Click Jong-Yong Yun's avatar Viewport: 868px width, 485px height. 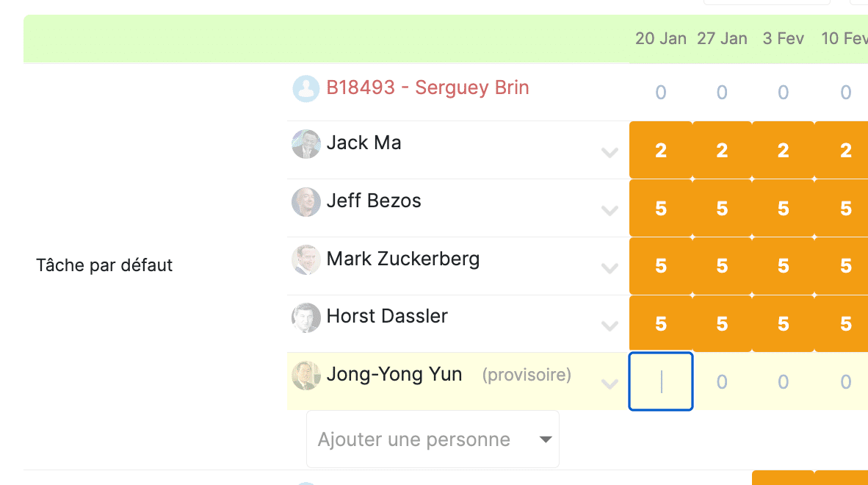(306, 376)
